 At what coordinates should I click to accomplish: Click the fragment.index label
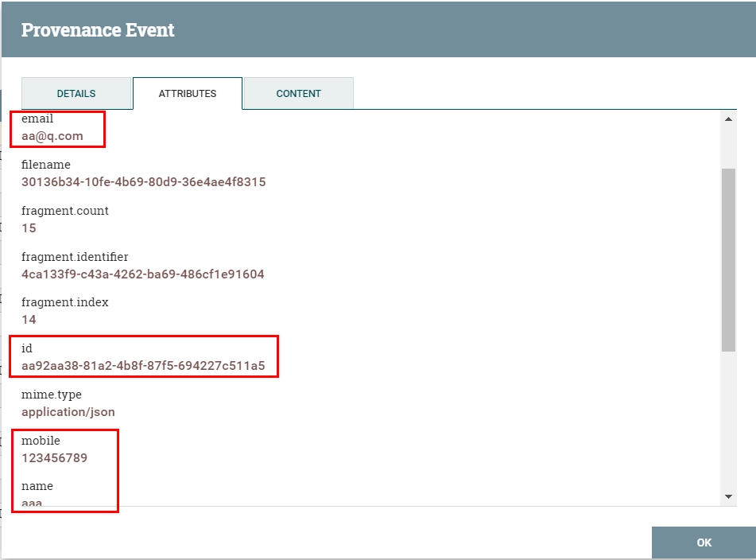coord(65,302)
